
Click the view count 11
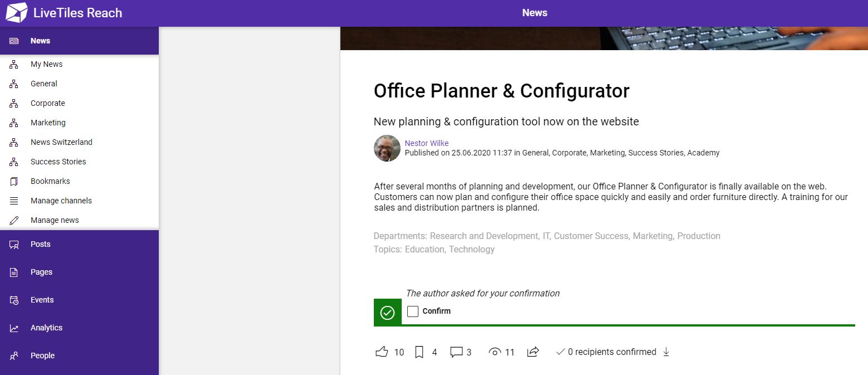point(510,352)
